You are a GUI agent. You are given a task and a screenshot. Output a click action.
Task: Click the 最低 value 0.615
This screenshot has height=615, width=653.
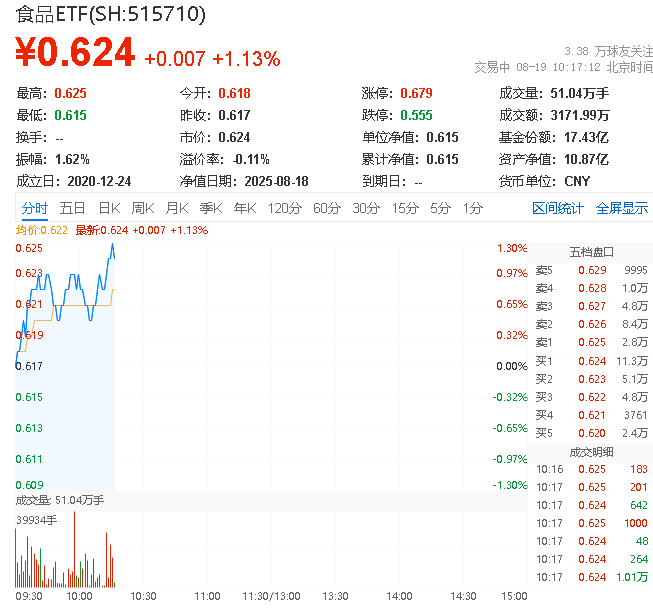(x=70, y=115)
